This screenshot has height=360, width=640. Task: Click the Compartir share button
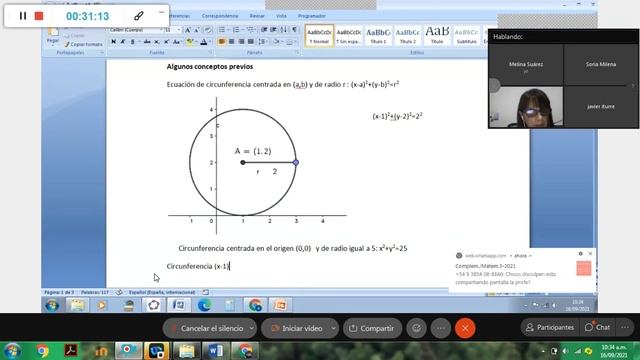click(372, 328)
